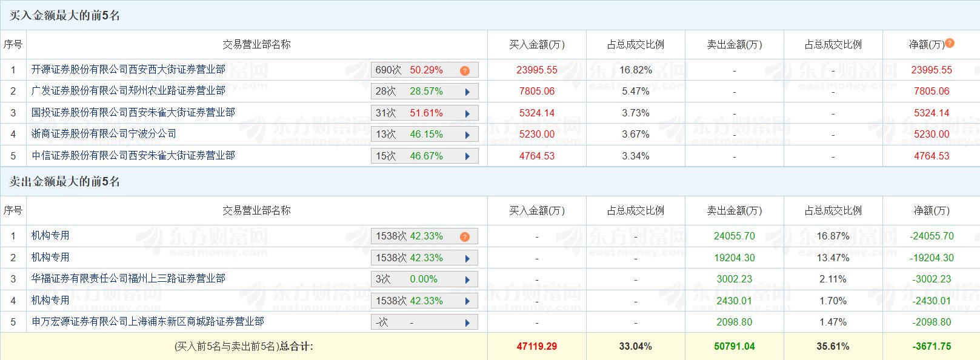Viewport: 980px width, 360px height.
Task: Click orange question icon in first 机构专用 row
Action: (465, 237)
